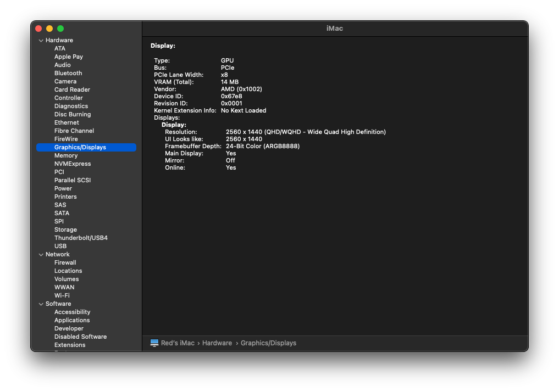This screenshot has height=392, width=559.
Task: Show WWAN network information
Action: coord(64,287)
